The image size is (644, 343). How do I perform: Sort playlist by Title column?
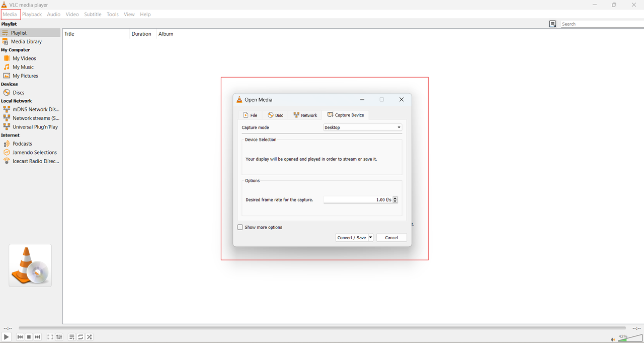[96, 34]
